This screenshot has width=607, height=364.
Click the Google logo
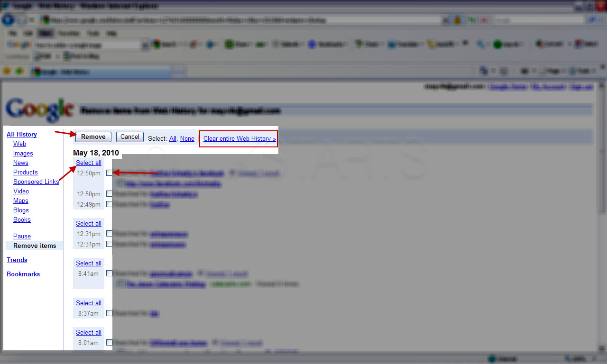(x=40, y=110)
